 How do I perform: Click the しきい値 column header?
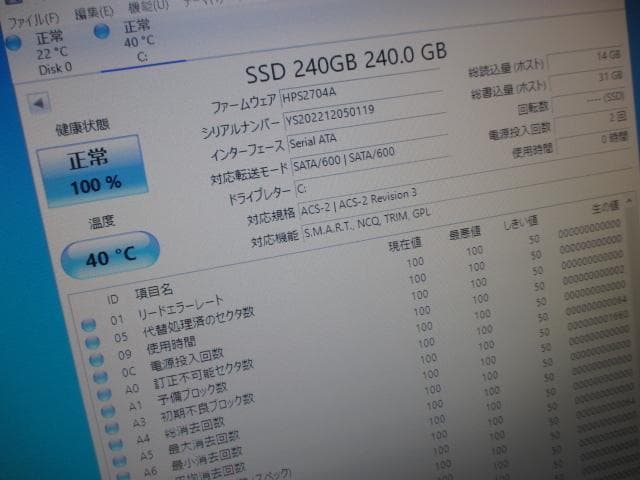(520, 223)
